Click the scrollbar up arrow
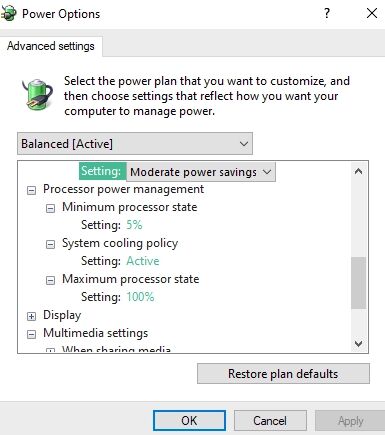 click(x=359, y=171)
